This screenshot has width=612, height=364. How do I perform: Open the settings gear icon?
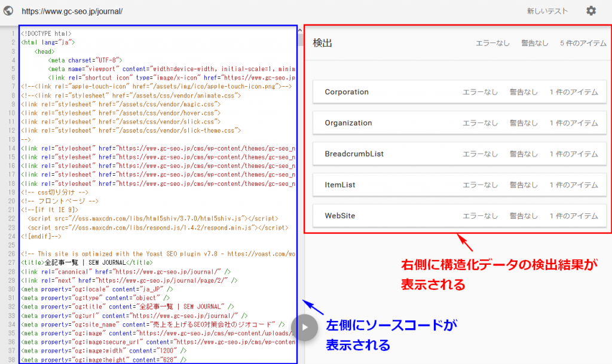[x=591, y=11]
